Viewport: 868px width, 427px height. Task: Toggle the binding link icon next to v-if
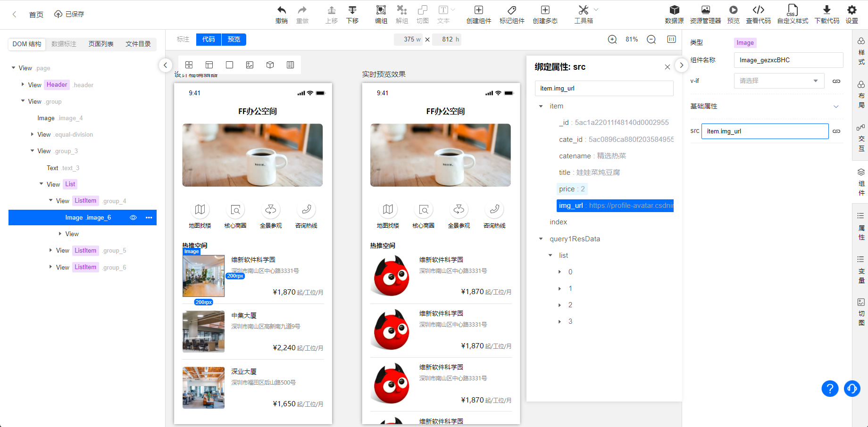click(x=836, y=81)
